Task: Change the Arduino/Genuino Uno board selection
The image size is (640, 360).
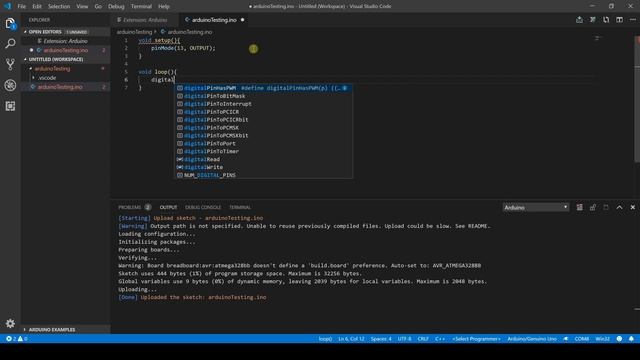Action: tap(532, 339)
